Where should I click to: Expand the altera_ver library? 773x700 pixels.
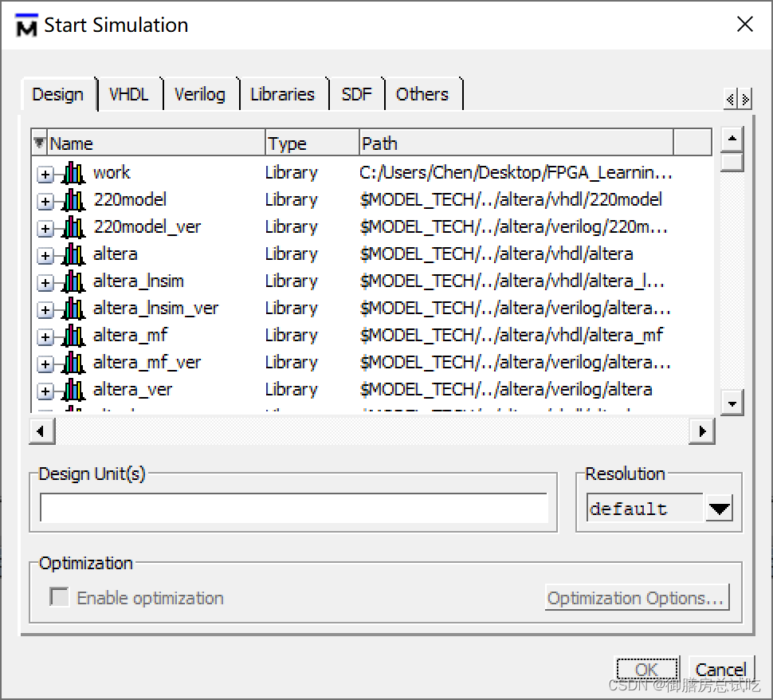click(45, 391)
